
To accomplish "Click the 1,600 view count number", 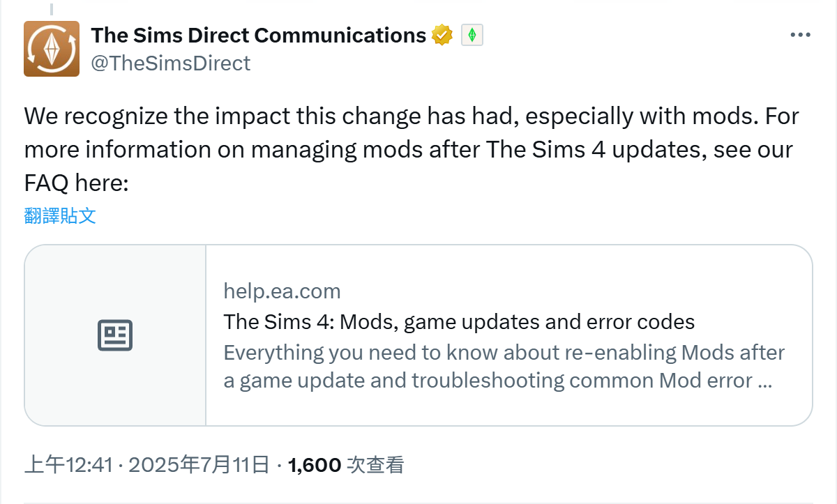I will tap(314, 465).
